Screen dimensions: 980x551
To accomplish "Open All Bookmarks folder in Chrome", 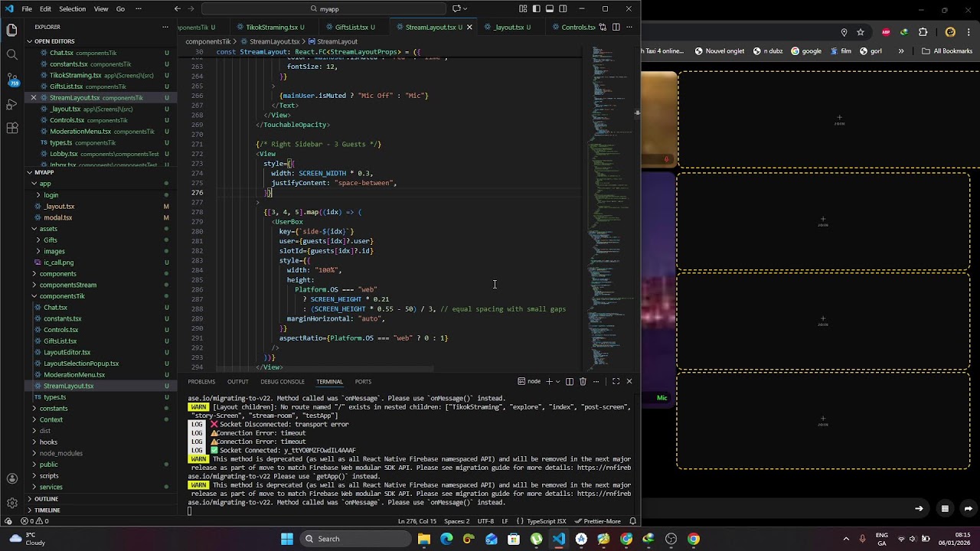I will click(946, 51).
